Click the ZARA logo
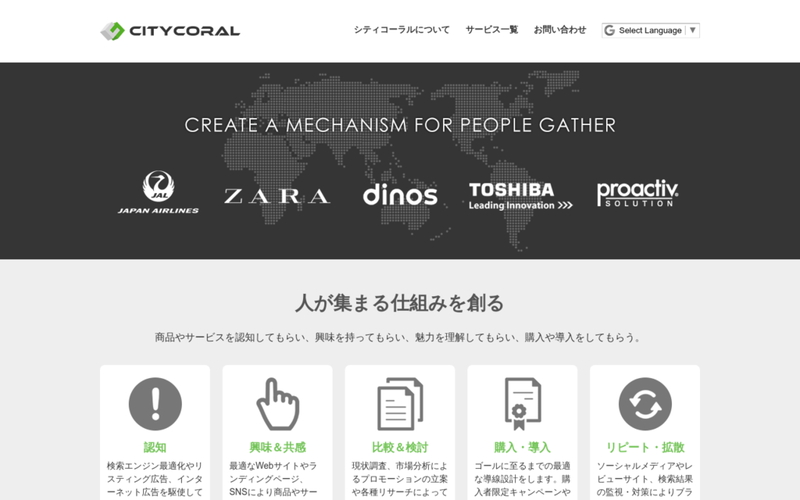Image resolution: width=800 pixels, height=500 pixels. pyautogui.click(x=277, y=196)
